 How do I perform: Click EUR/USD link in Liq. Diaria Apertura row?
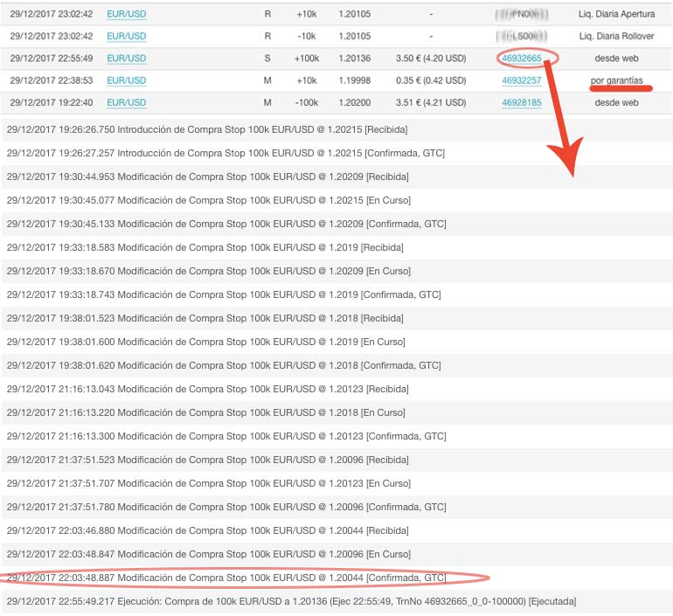(127, 15)
